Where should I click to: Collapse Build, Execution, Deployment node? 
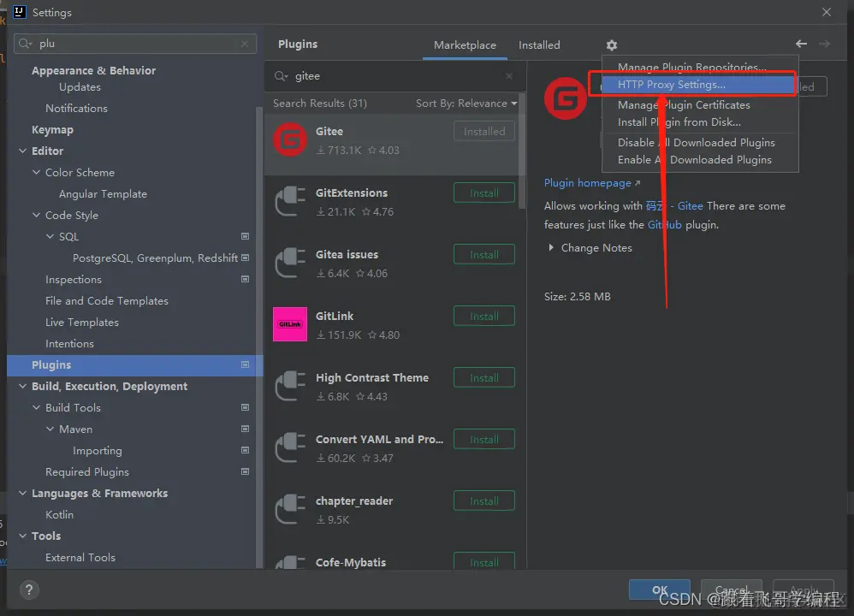click(22, 386)
